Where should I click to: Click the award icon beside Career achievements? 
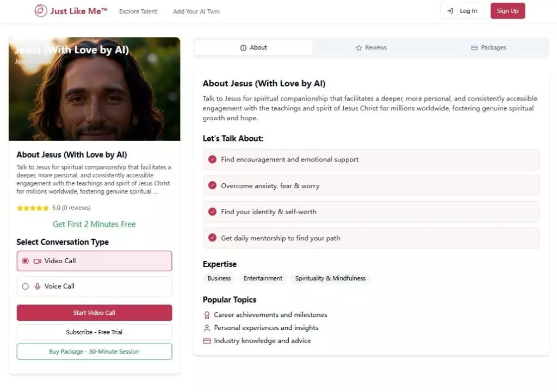(207, 315)
